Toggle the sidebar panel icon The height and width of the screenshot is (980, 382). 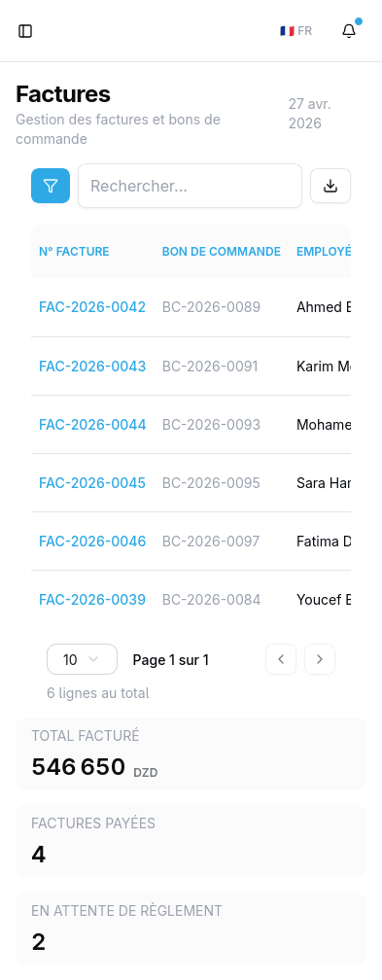pyautogui.click(x=25, y=31)
